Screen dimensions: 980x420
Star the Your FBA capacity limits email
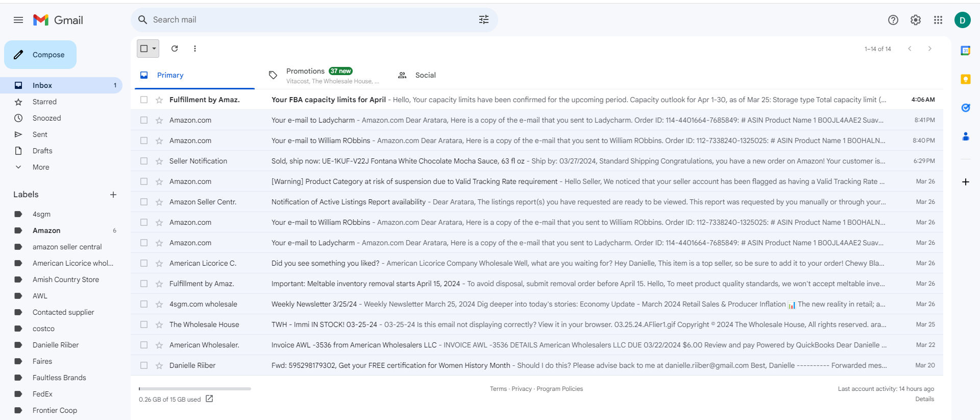click(159, 100)
